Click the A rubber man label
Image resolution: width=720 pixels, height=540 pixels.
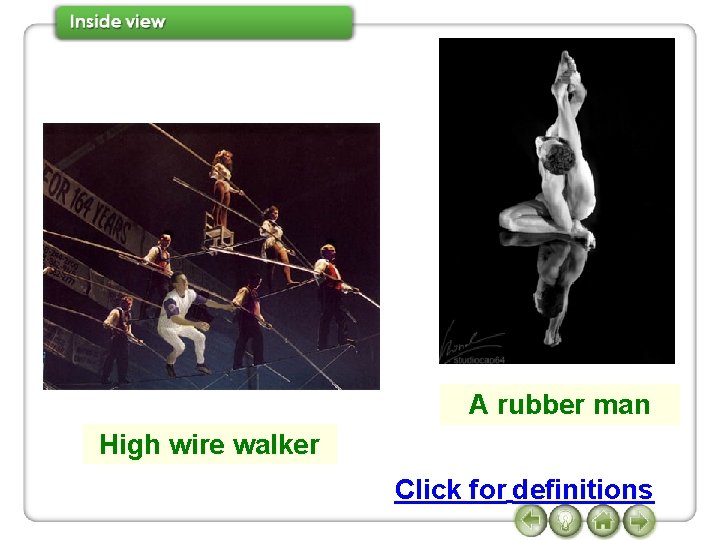tap(559, 405)
